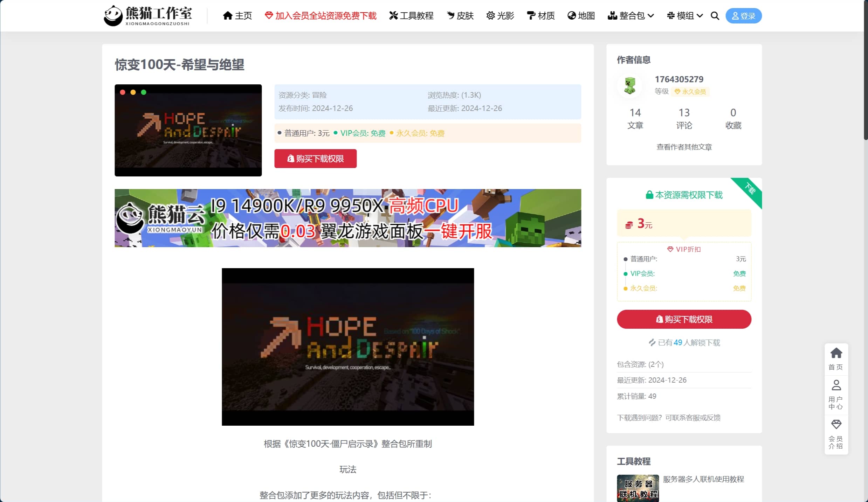Click the 熊猫云 CPU server banner ad
Viewport: 868px width, 502px height.
click(348, 218)
